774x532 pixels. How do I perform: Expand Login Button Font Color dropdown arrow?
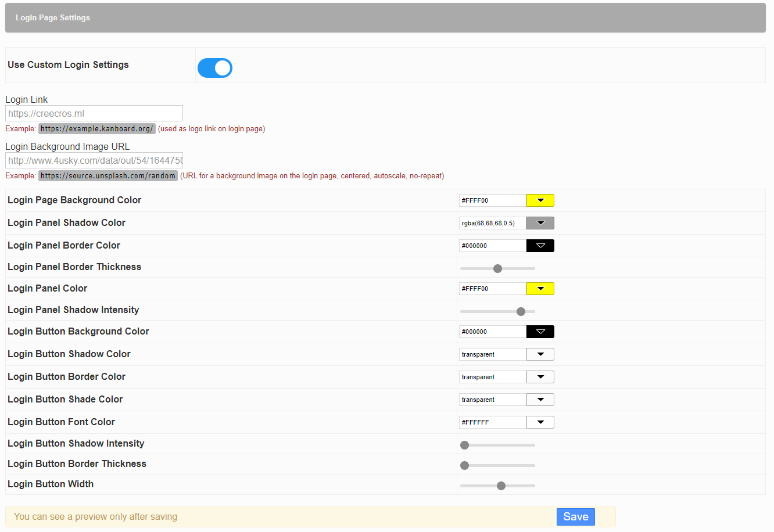pos(540,422)
